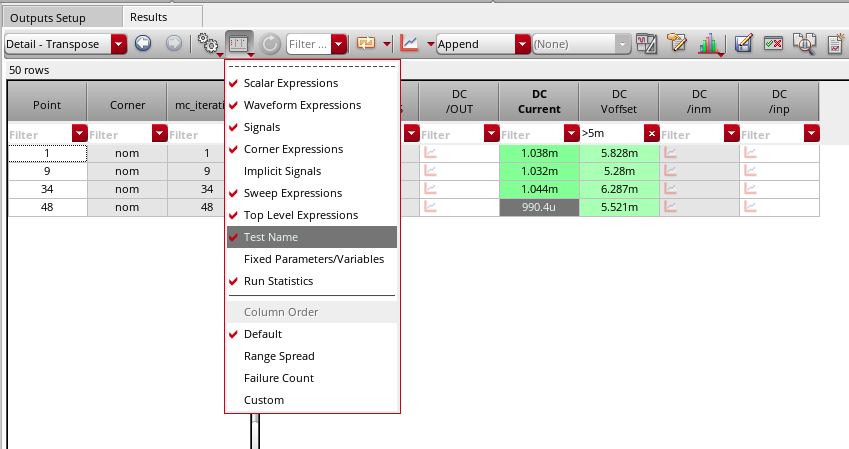Click the green 1.038m DC Current cell

click(x=538, y=153)
